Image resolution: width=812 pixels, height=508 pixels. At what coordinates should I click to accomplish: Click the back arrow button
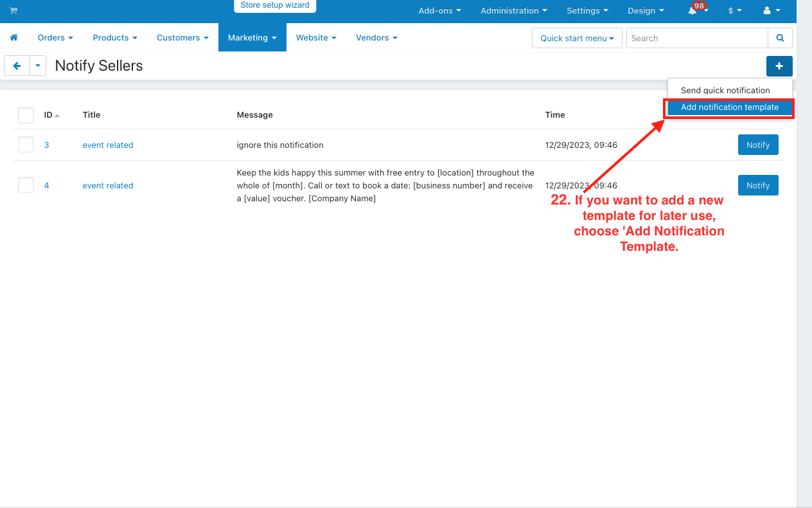pyautogui.click(x=17, y=66)
